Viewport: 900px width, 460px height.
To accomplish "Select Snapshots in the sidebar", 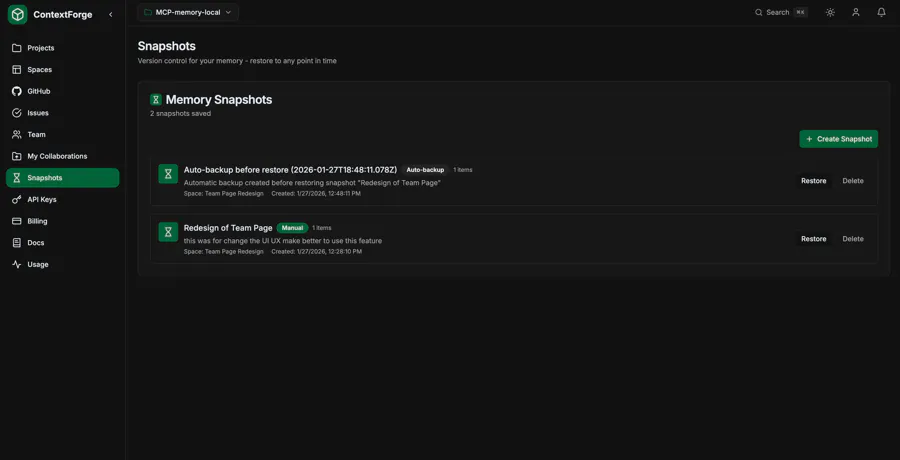I will point(63,178).
